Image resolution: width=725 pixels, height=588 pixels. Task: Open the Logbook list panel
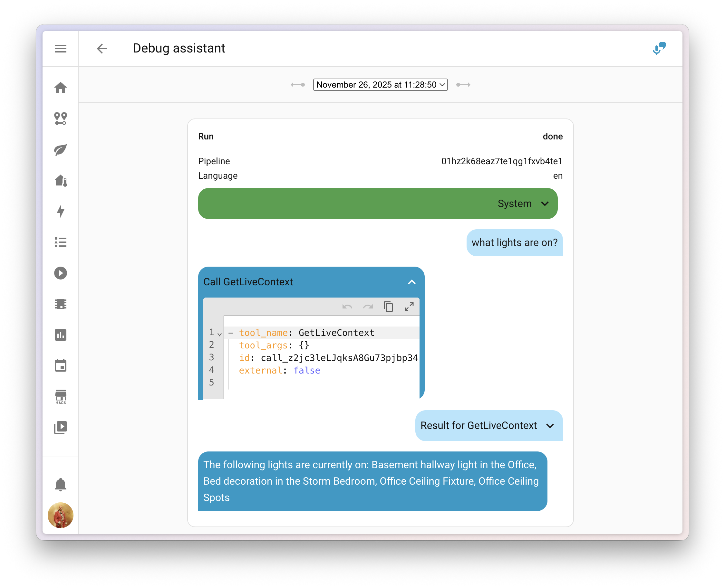pyautogui.click(x=60, y=242)
